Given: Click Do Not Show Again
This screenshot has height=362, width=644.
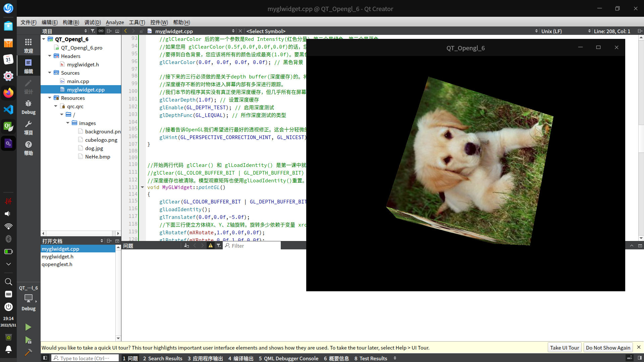Looking at the screenshot, I should [x=608, y=348].
